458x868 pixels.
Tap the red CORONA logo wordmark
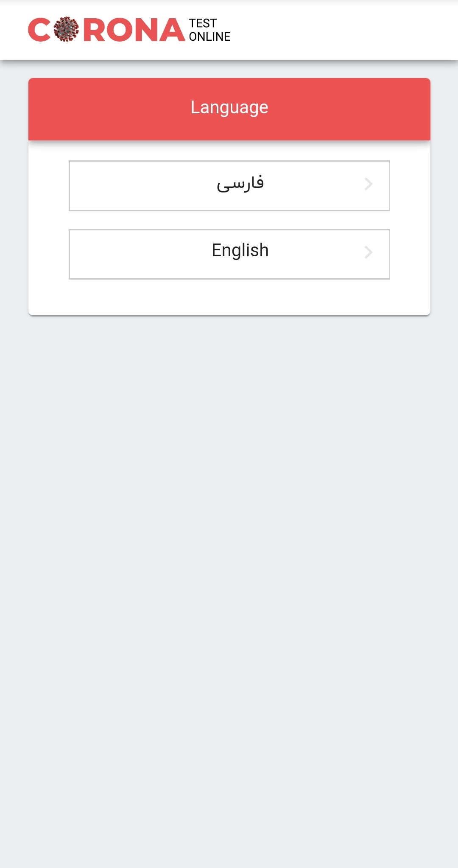[x=106, y=30]
